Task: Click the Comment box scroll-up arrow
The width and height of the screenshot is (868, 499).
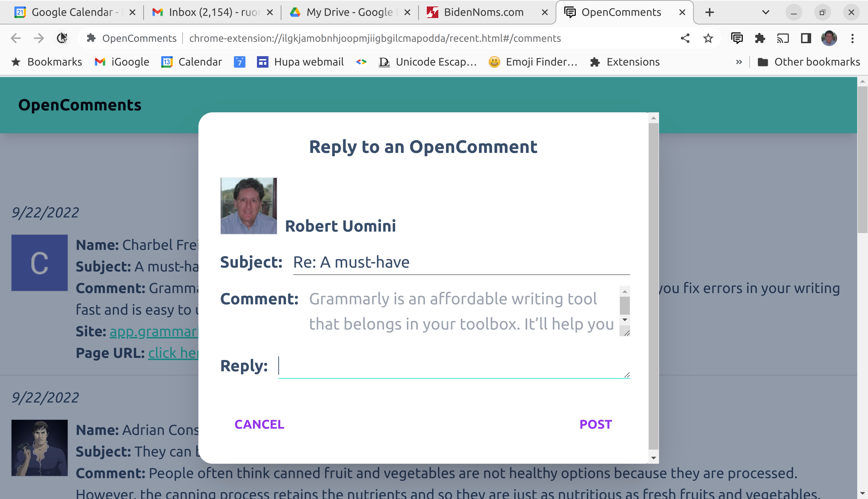Action: click(x=625, y=291)
